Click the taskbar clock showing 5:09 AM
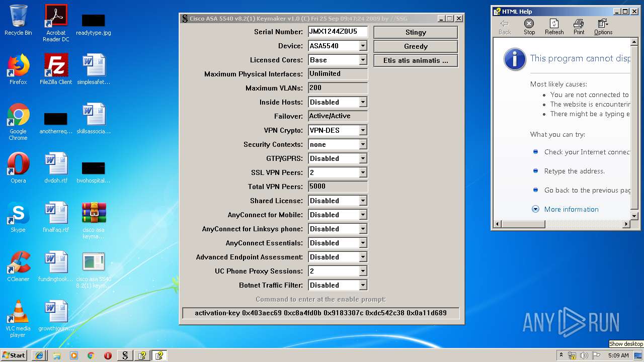Viewport: 644px width, 362px height. (x=618, y=355)
